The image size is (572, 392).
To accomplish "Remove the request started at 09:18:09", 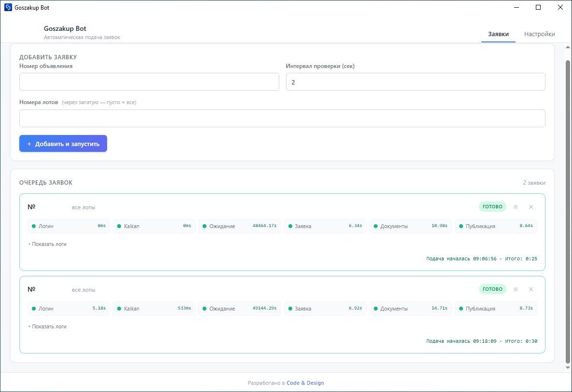I will click(531, 289).
